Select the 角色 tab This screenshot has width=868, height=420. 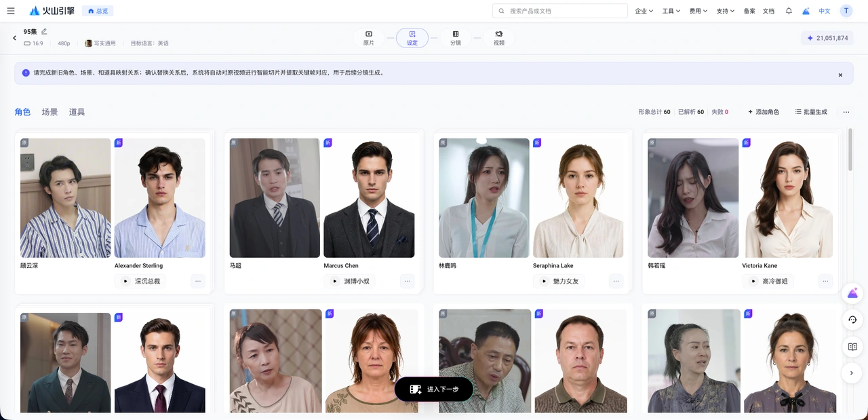22,112
